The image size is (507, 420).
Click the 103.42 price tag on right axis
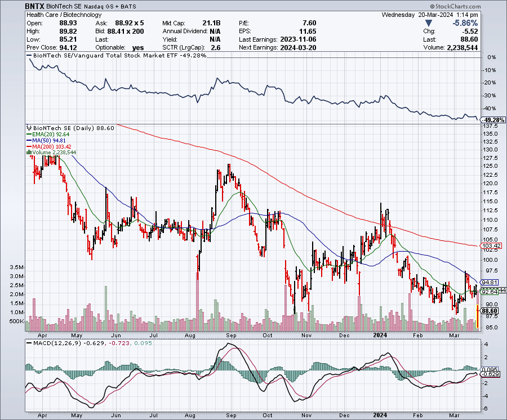pos(491,246)
